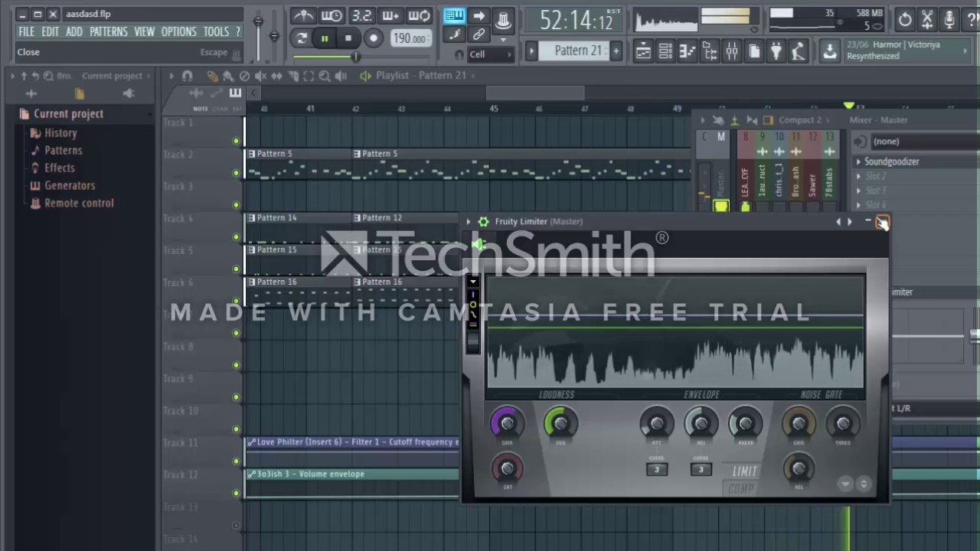Toggle wait for input to start
This screenshot has width=980, height=551.
332,16
